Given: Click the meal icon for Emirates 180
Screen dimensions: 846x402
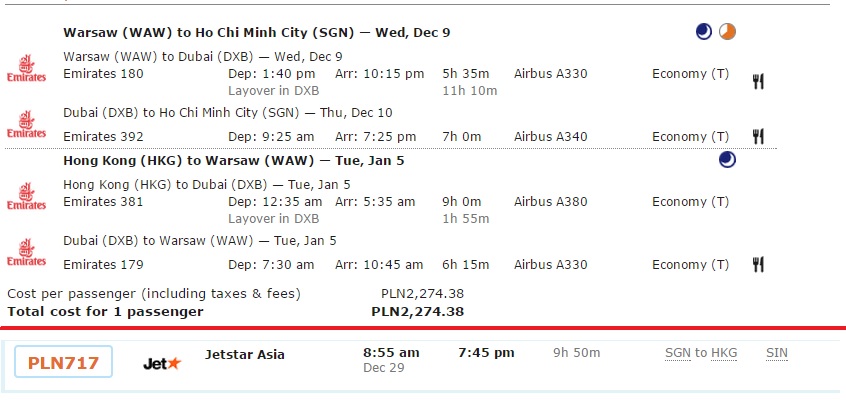Looking at the screenshot, I should pos(758,81).
